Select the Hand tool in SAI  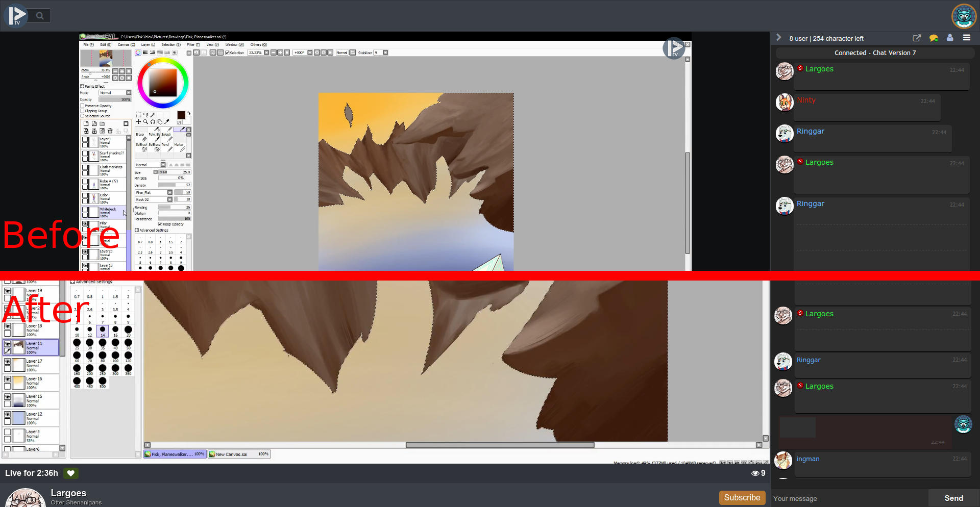tap(160, 122)
